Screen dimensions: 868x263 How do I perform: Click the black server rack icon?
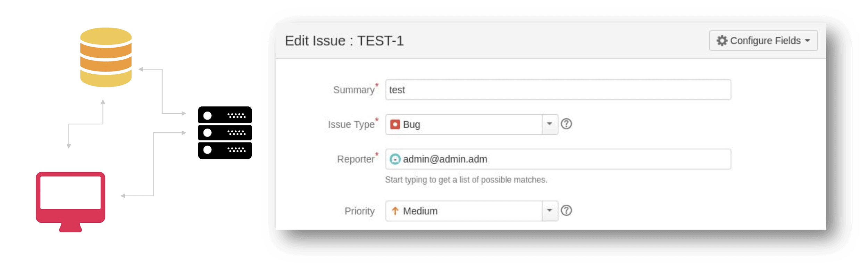pos(225,133)
